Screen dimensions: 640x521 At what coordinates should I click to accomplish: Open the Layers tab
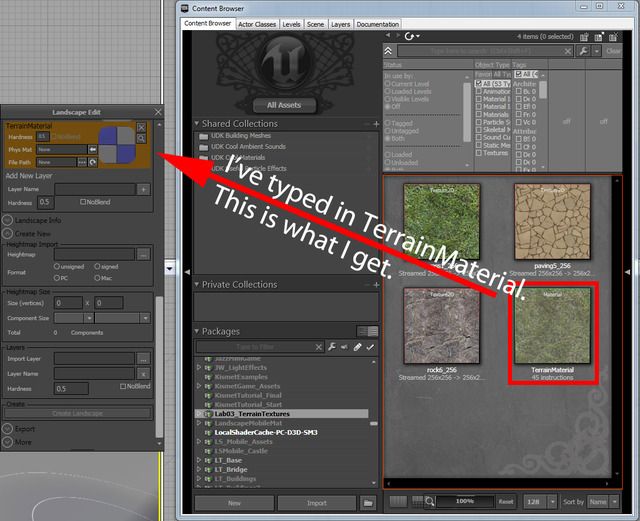coord(340,24)
